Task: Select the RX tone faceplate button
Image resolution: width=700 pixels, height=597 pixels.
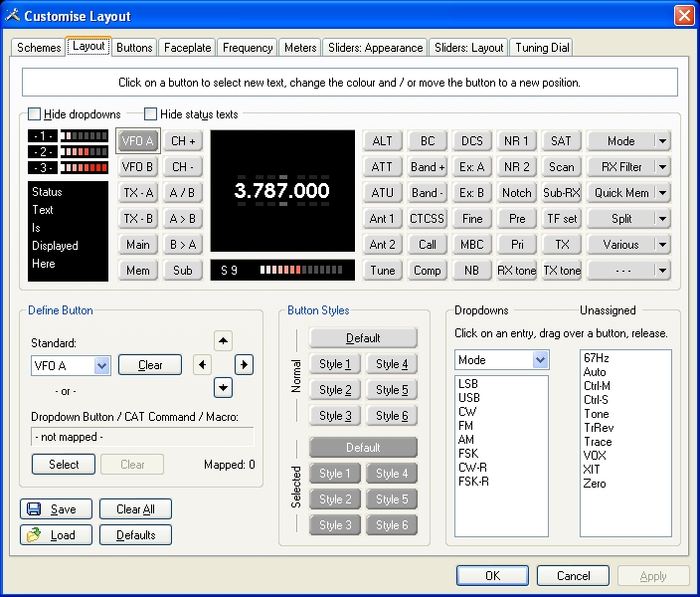Action: (x=516, y=271)
